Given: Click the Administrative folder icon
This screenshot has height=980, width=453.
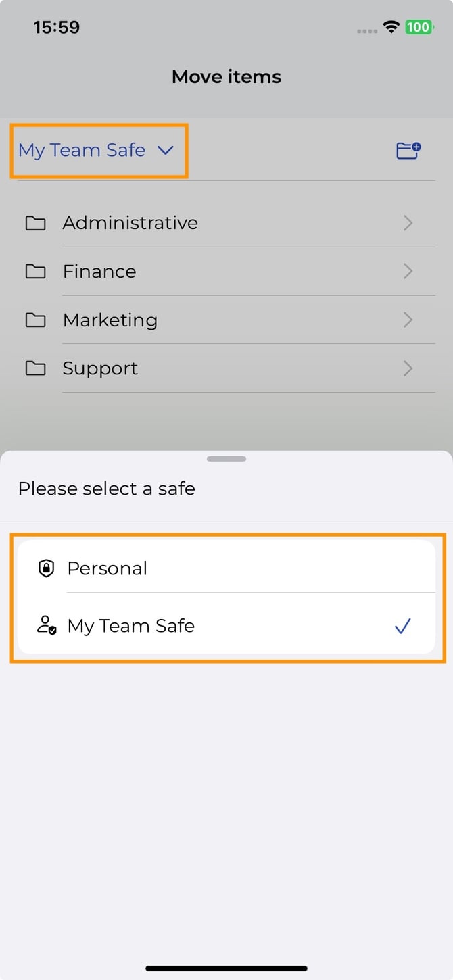Looking at the screenshot, I should [x=35, y=223].
